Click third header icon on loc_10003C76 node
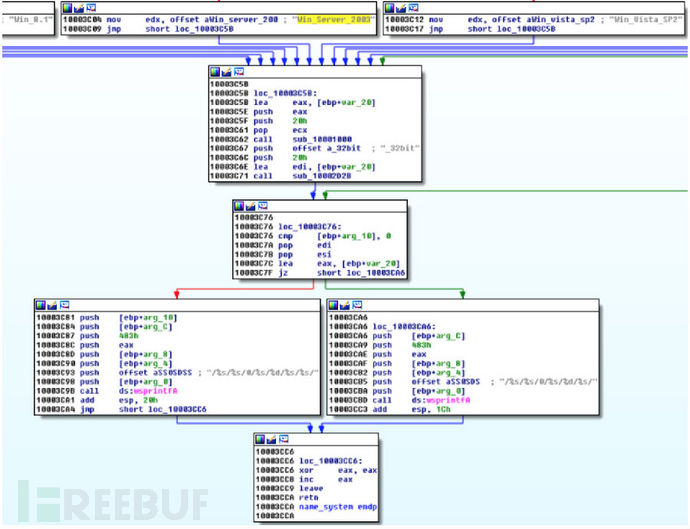This screenshot has height=529, width=690. tap(264, 206)
